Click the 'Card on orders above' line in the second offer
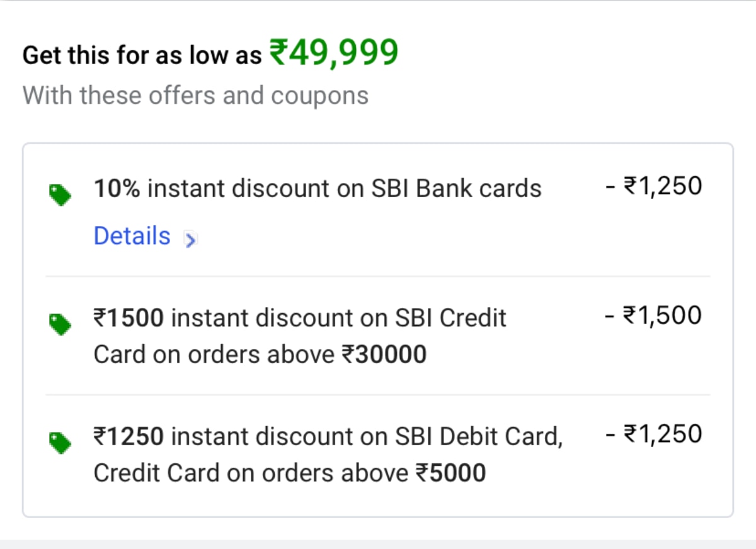 (214, 355)
